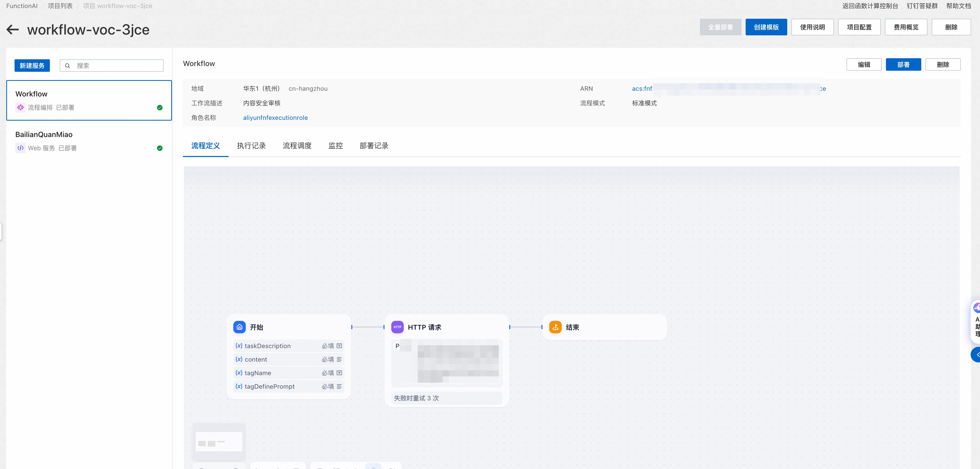Screen dimensions: 980x469
Task: Click the paragraph type icon on content row
Action: [x=339, y=359]
